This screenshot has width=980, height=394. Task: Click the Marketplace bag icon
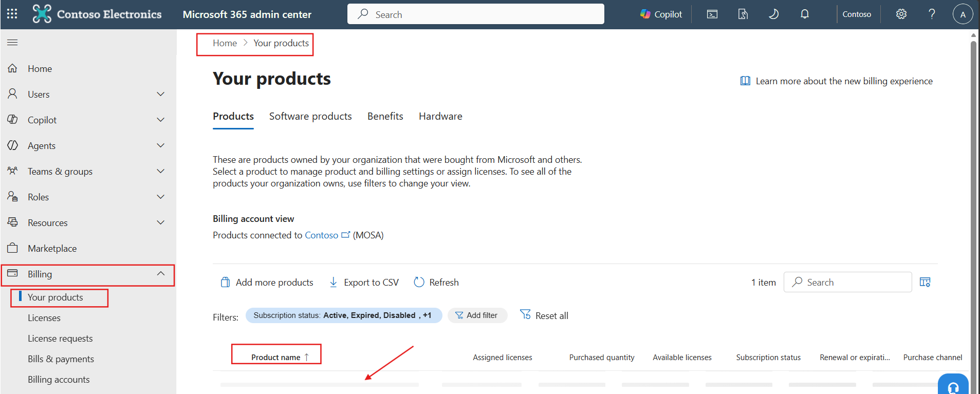click(13, 248)
